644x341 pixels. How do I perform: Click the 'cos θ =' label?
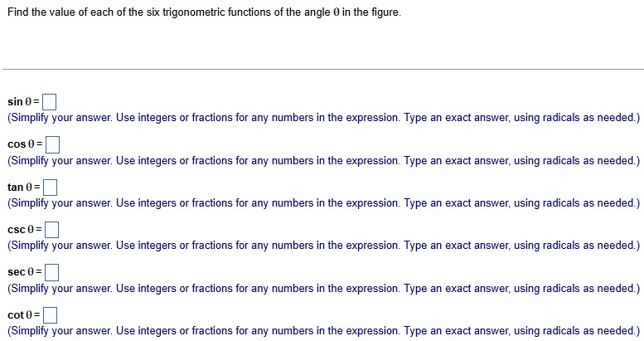tap(25, 144)
